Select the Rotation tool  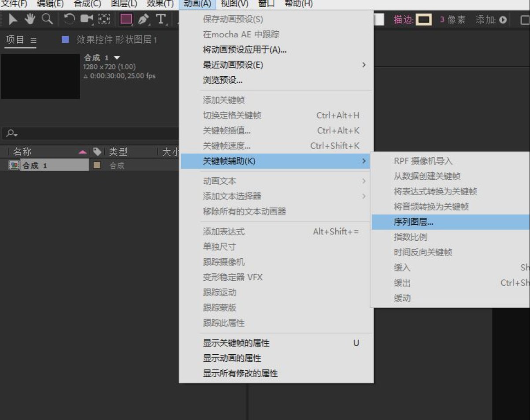[x=69, y=20]
